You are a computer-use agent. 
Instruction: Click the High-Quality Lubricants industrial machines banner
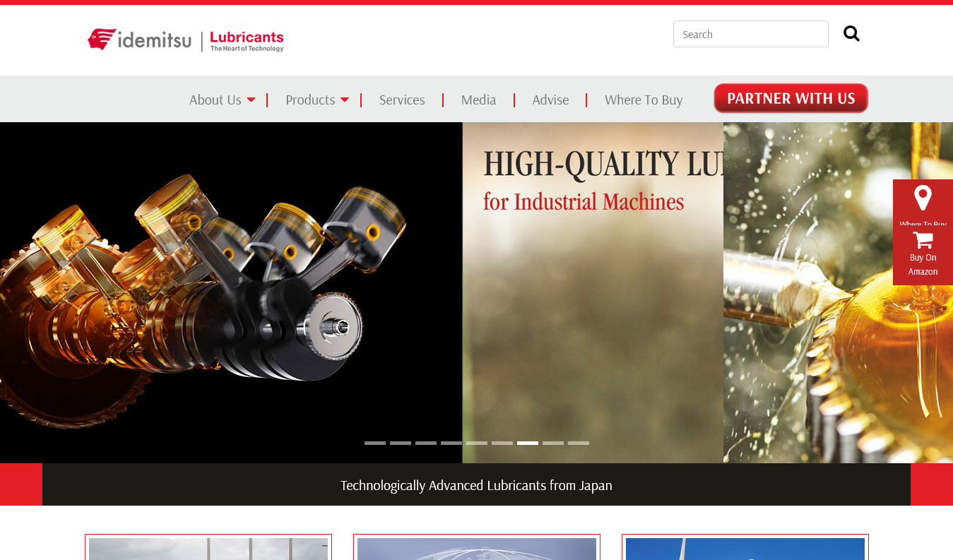[592, 282]
